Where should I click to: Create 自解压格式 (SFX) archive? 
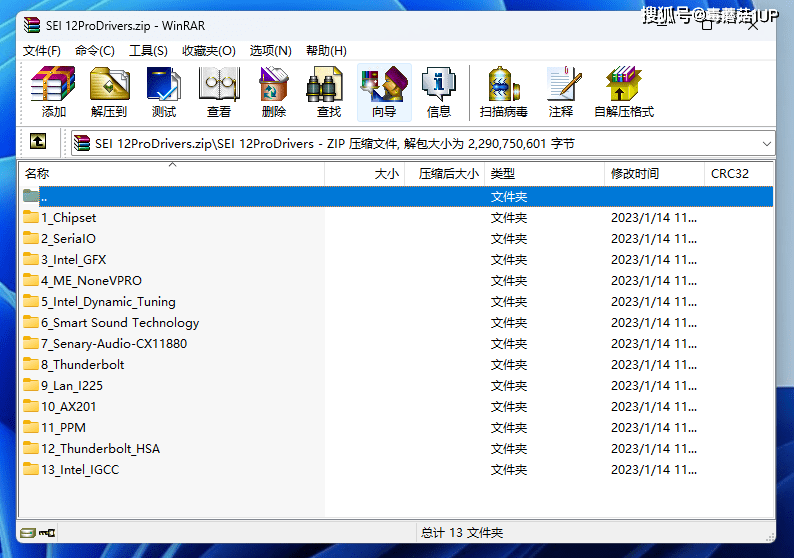coord(624,92)
